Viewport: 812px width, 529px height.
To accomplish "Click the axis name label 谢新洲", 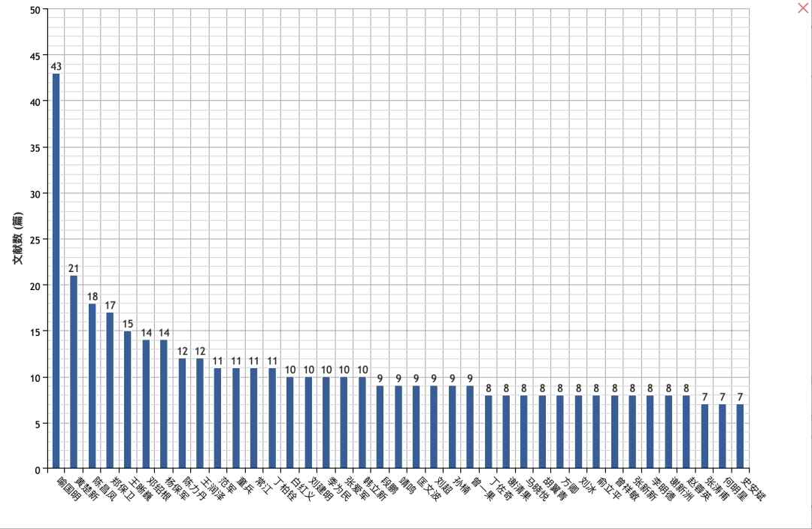I will [x=680, y=488].
